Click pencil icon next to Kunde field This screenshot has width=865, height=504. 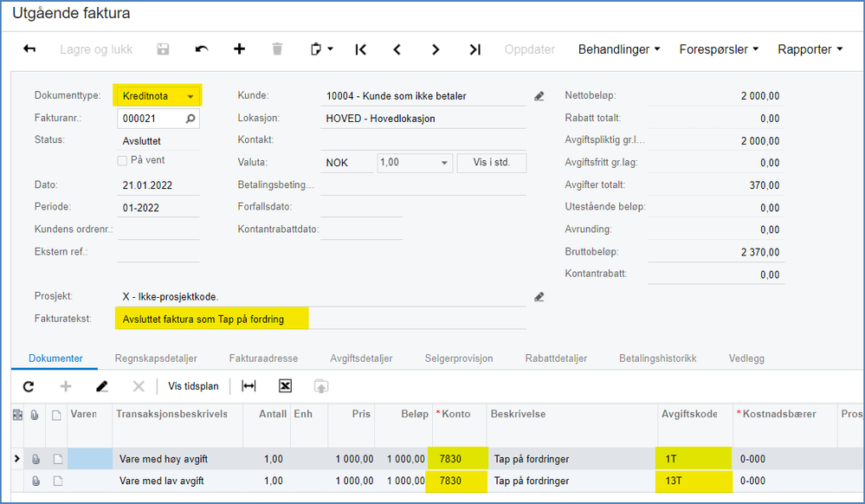point(539,96)
